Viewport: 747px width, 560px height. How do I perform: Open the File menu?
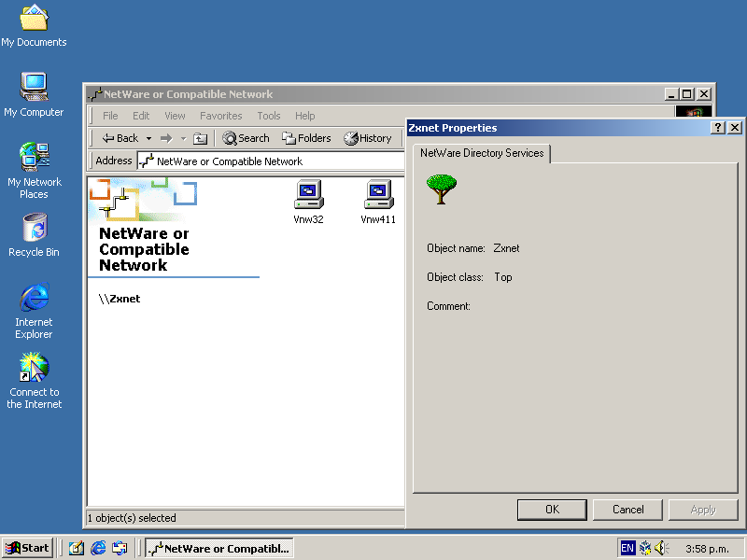(110, 116)
